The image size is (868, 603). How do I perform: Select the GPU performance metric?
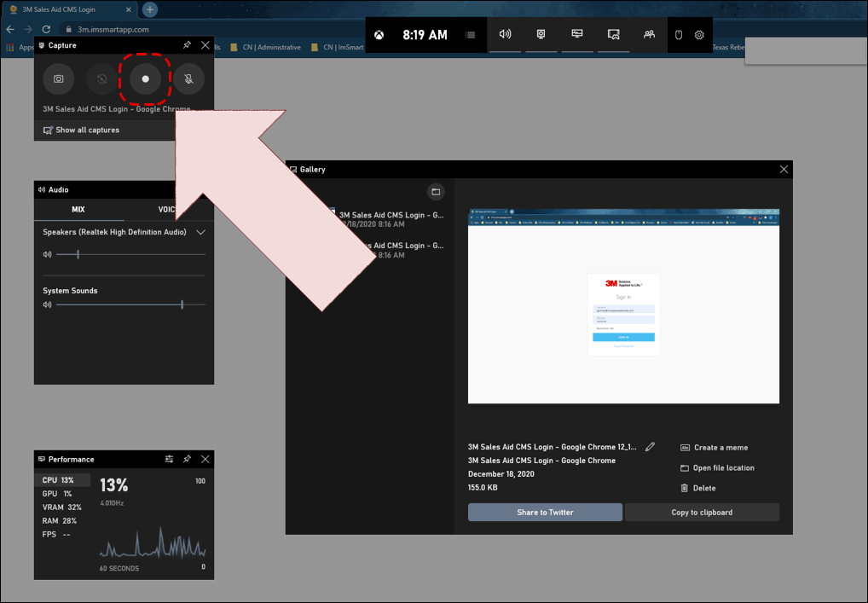tap(62, 493)
